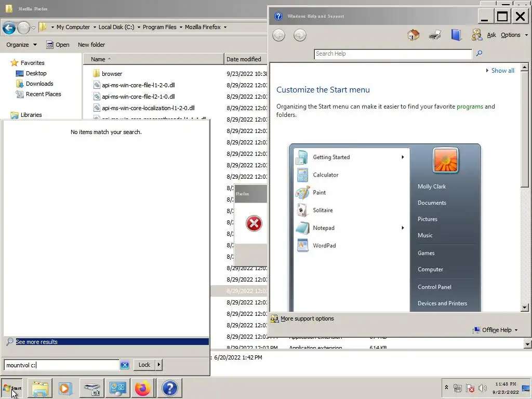Launch Media Player from taskbar
This screenshot has width=532, height=399.
pos(65,388)
